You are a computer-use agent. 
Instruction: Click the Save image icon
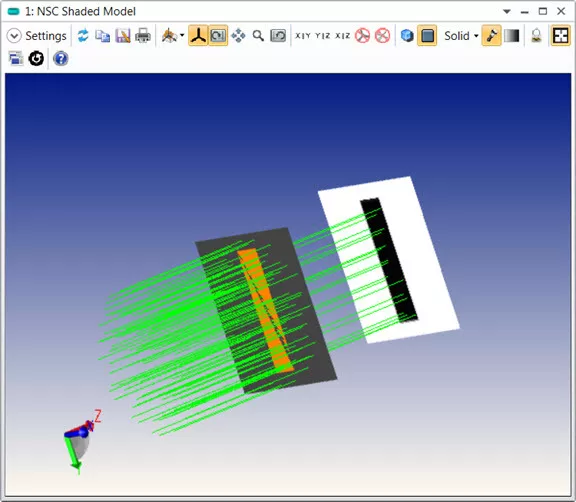[x=123, y=36]
